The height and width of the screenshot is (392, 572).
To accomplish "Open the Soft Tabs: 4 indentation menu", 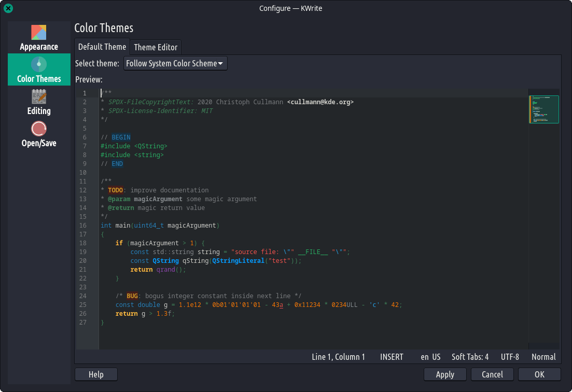I will point(470,357).
